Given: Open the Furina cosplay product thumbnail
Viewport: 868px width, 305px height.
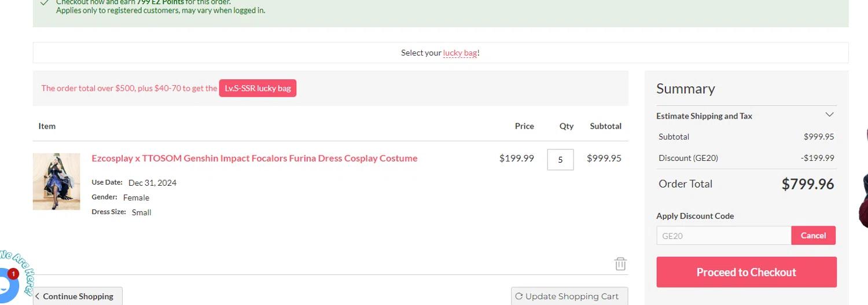Looking at the screenshot, I should [57, 181].
